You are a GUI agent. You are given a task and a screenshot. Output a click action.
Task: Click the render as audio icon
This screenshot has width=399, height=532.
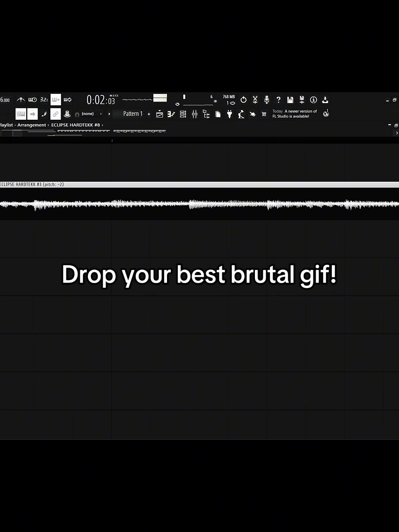coord(302,100)
